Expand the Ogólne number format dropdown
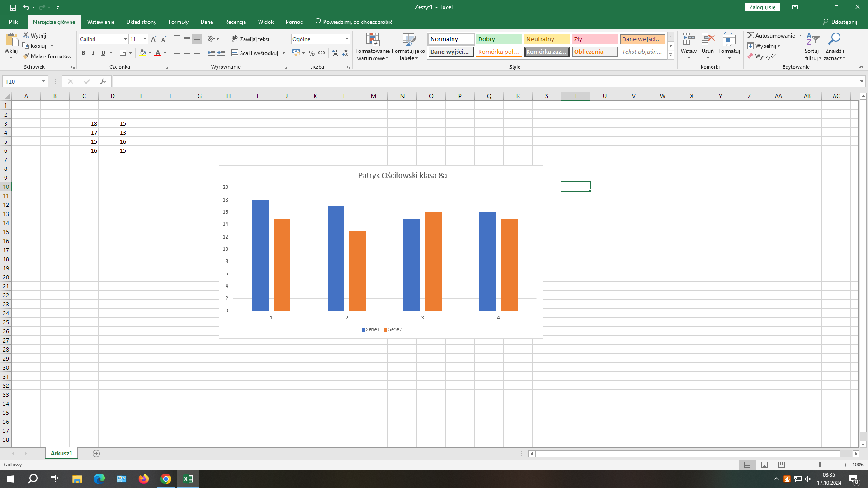The height and width of the screenshot is (488, 868). tap(347, 39)
